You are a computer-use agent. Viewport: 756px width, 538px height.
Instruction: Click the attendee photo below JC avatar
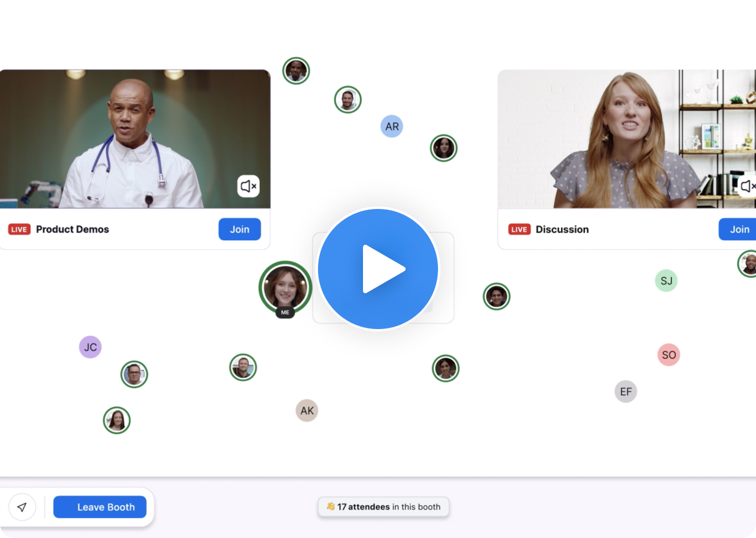point(134,375)
